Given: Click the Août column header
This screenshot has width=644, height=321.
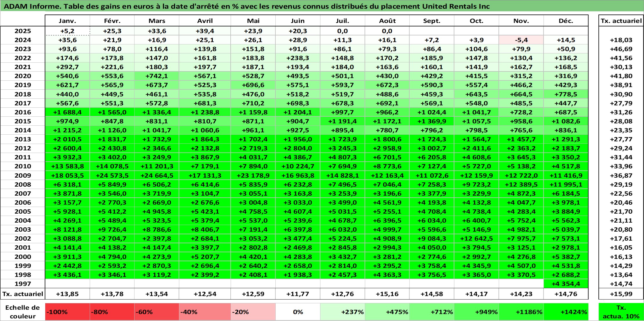Looking at the screenshot, I should point(387,21).
